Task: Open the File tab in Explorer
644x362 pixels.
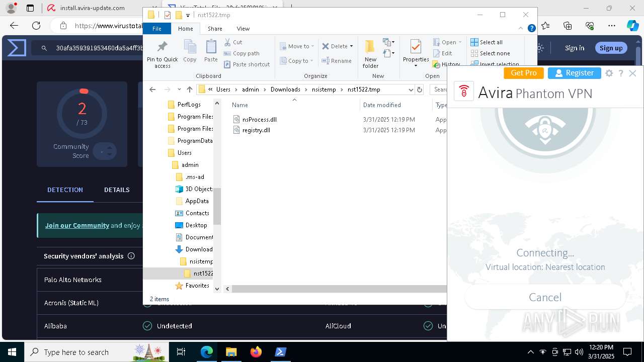Action: click(157, 29)
